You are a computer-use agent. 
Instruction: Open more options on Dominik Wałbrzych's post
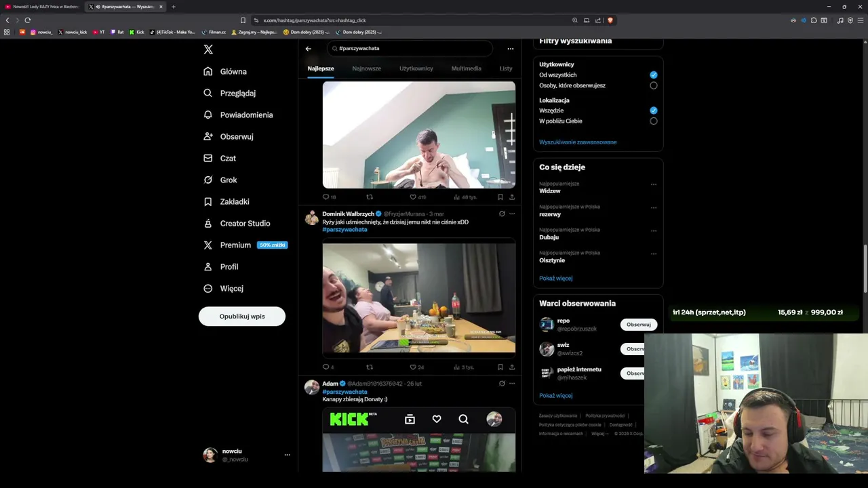512,213
